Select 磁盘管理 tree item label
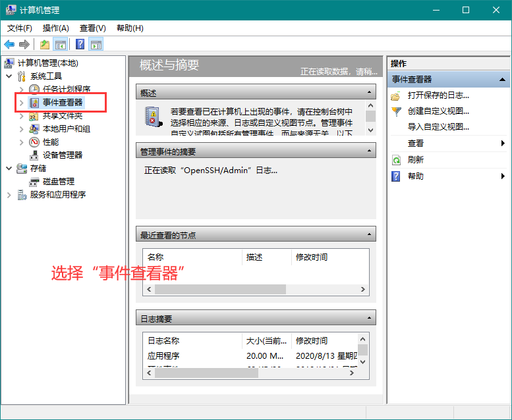The height and width of the screenshot is (420, 512). pyautogui.click(x=59, y=182)
